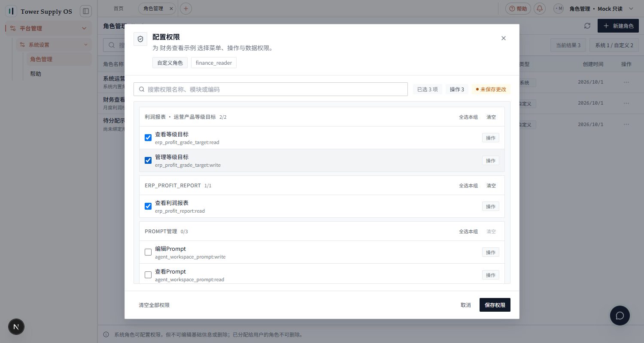This screenshot has width=644, height=343.
Task: Toggle the sidebar collapse icon
Action: 86,11
